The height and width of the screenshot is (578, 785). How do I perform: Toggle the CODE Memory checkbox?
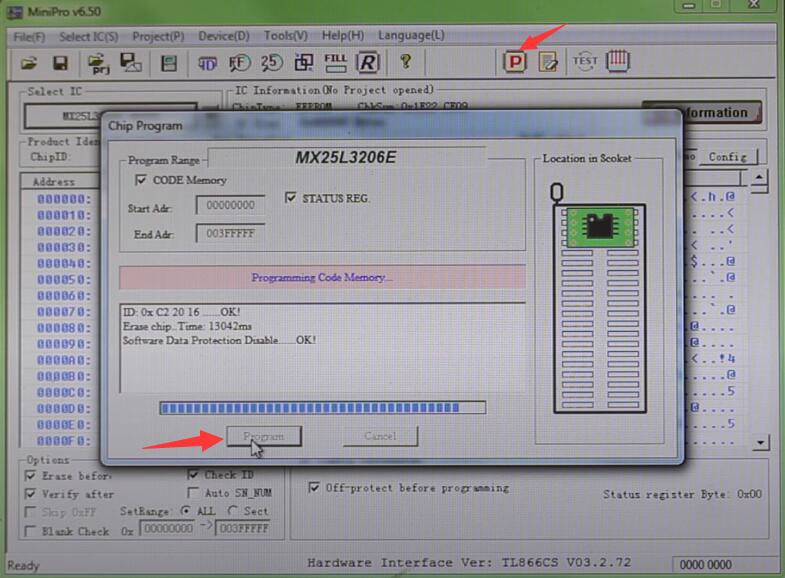pos(141,180)
